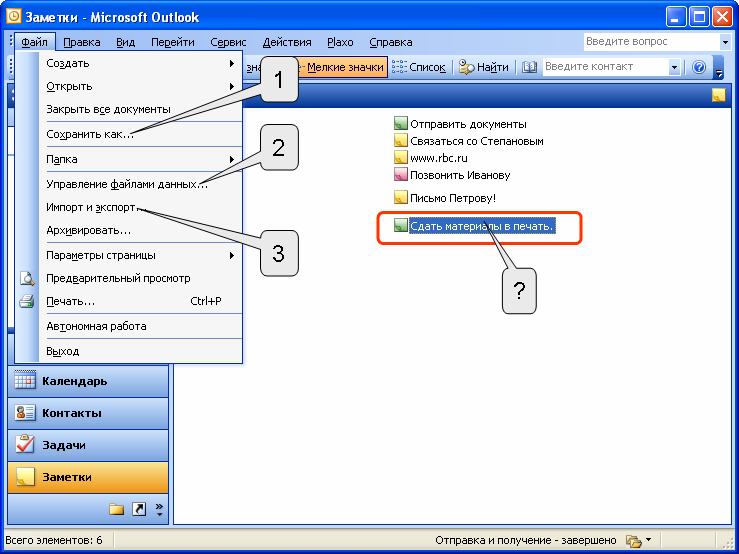This screenshot has height=554, width=739.
Task: Open the contact search dropdown arrow
Action: [x=674, y=67]
